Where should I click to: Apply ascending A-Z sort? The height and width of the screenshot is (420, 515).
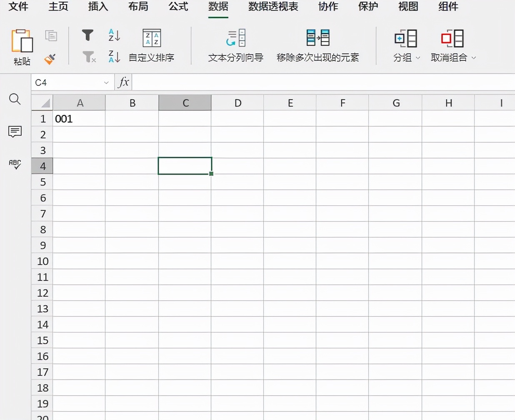point(113,35)
